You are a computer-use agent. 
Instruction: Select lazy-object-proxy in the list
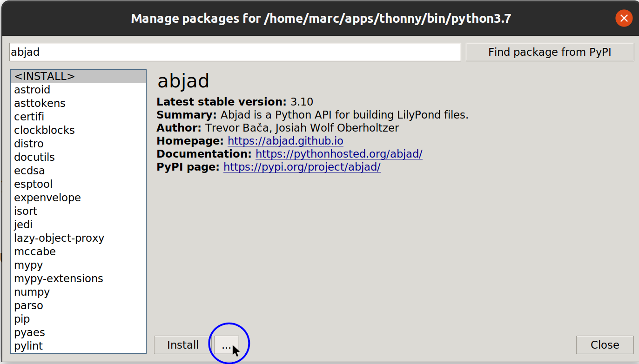pyautogui.click(x=59, y=238)
